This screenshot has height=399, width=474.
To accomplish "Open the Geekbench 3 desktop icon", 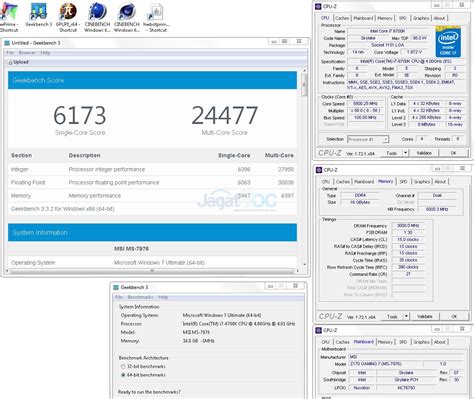I will pyautogui.click(x=39, y=15).
